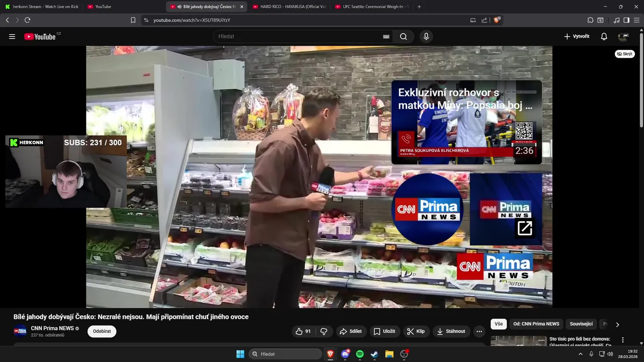
Task: Click the browser address bar URL
Action: coord(192,20)
